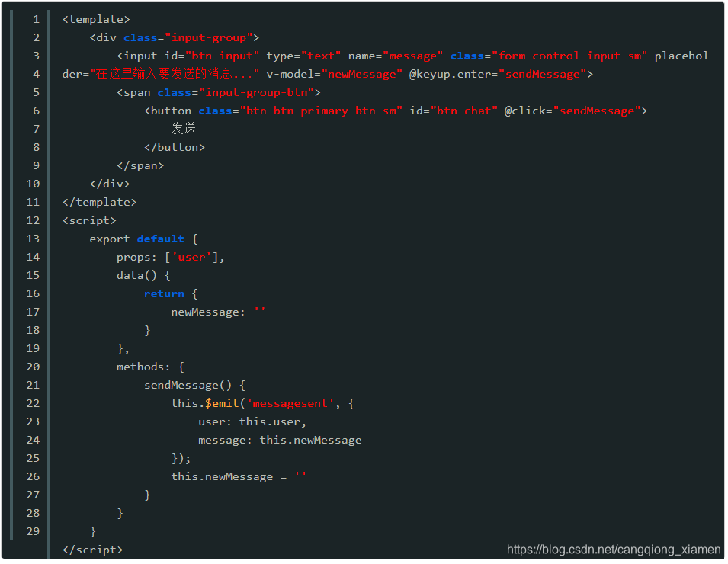Screen dimensions: 728x564
Task: Click the closing </div> tag
Action: 110,184
